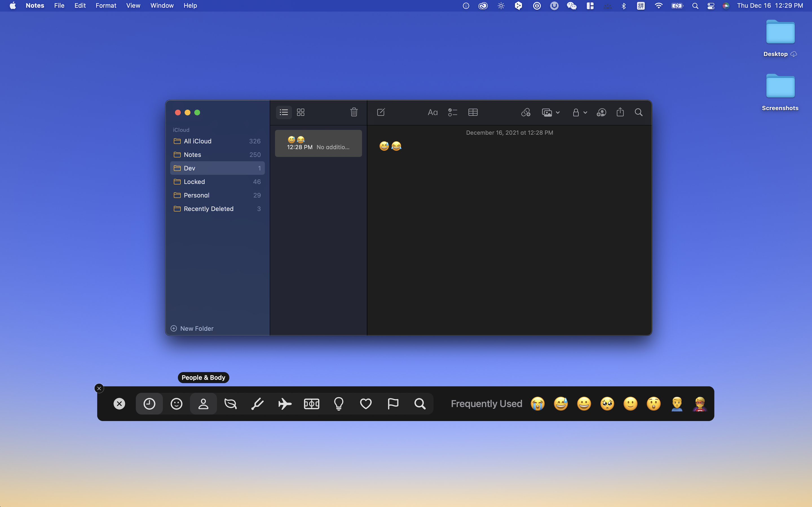The height and width of the screenshot is (507, 812).
Task: Switch to the Smileys & Emotion emoji category
Action: [176, 403]
